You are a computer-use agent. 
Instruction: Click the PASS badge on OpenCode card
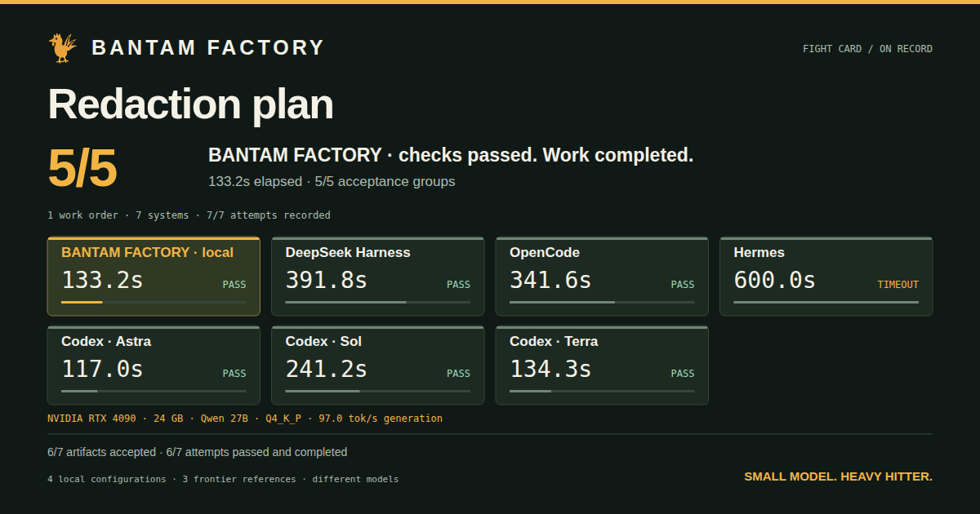coord(683,285)
